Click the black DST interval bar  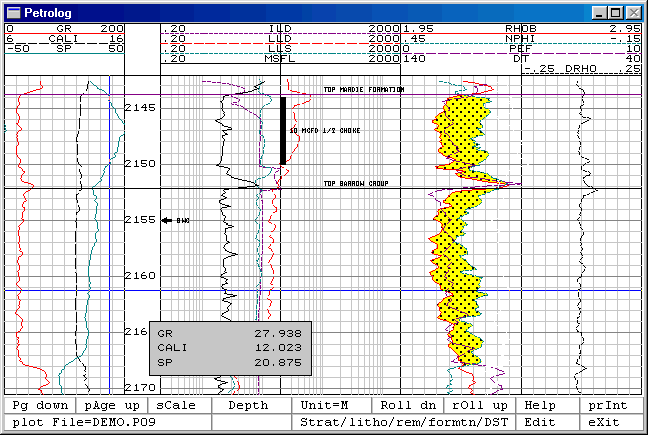pyautogui.click(x=283, y=131)
